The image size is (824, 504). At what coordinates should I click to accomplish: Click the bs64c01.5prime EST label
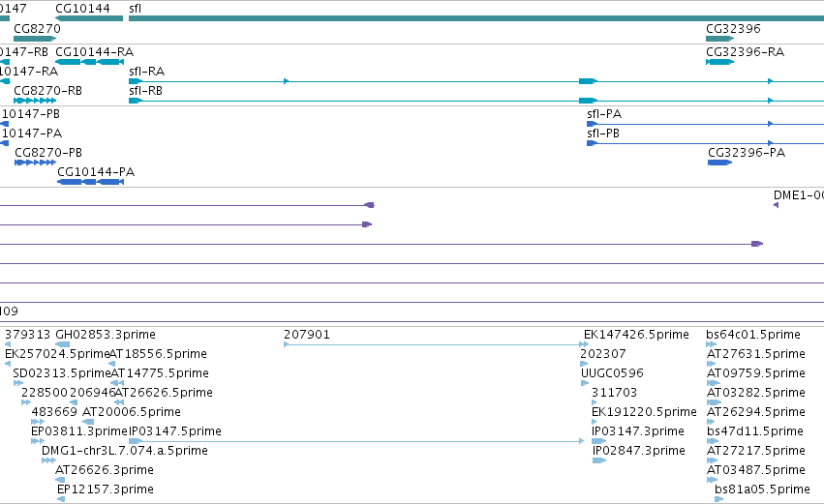tap(753, 335)
